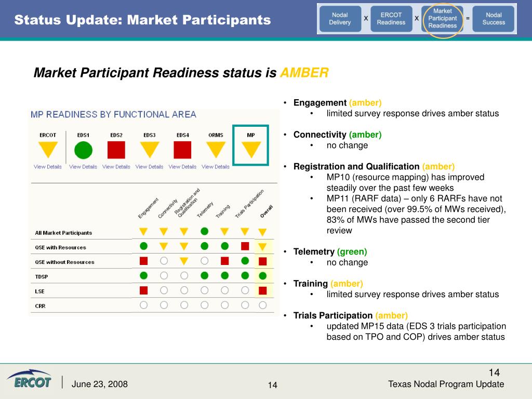Image resolution: width=532 pixels, height=399 pixels.
Task: Click All Market Participants Telemetry green circle
Action: (x=204, y=231)
